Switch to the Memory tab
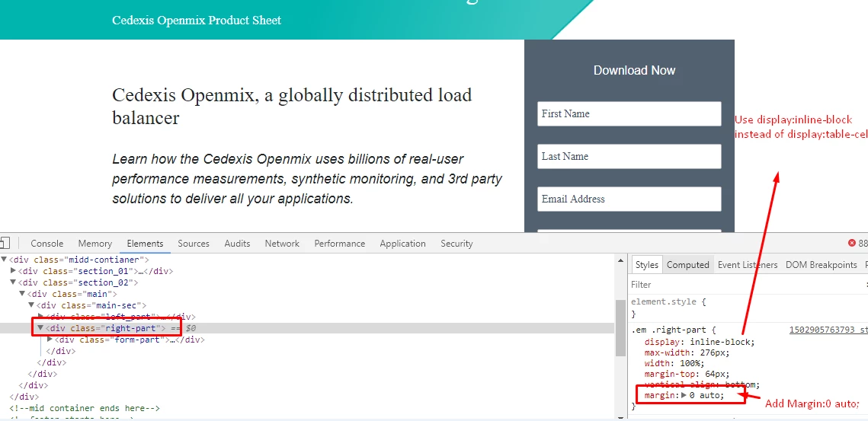This screenshot has height=421, width=868. click(95, 244)
